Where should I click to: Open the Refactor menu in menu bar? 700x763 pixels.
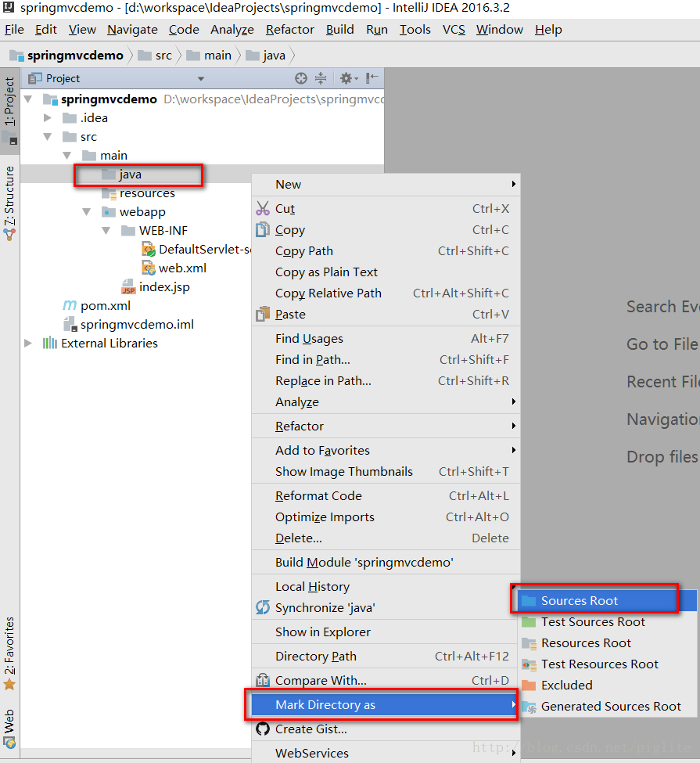coord(290,30)
